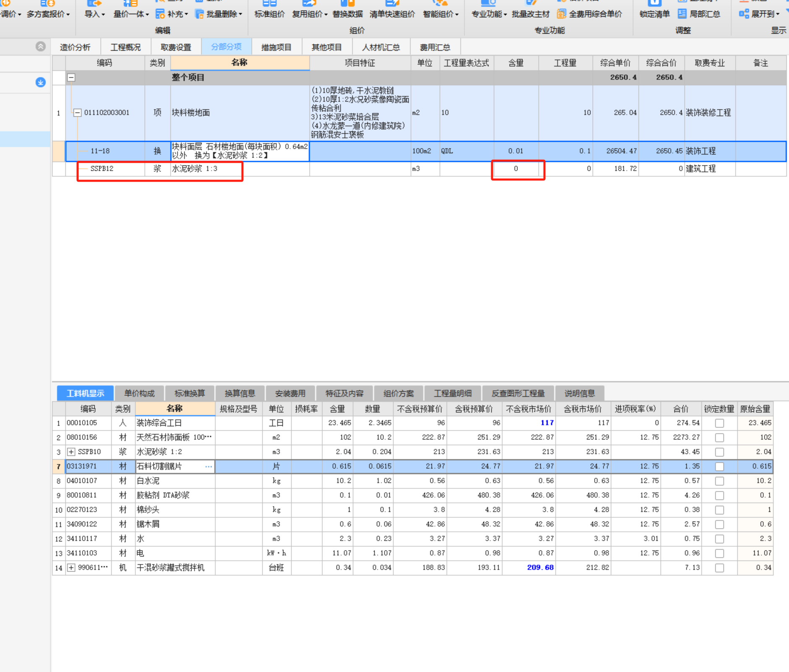Select the 11-18 quota code cell
This screenshot has height=672, width=789.
click(x=105, y=151)
